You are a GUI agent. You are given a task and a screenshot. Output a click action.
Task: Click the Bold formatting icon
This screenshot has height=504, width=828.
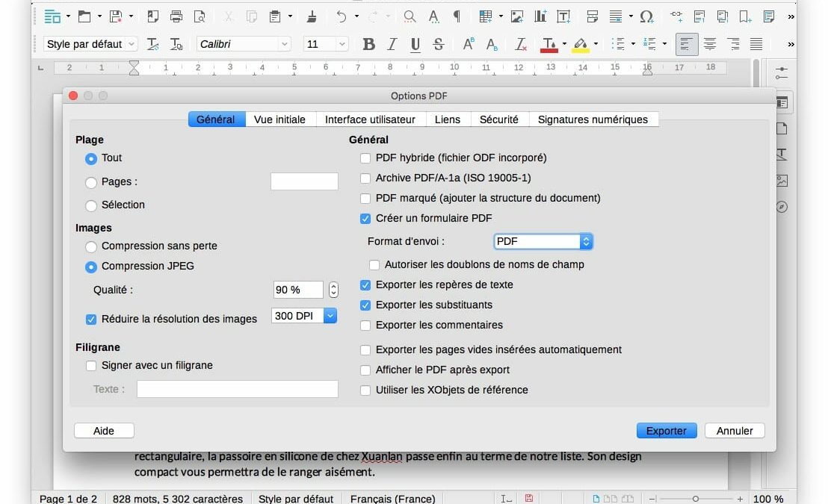[368, 45]
